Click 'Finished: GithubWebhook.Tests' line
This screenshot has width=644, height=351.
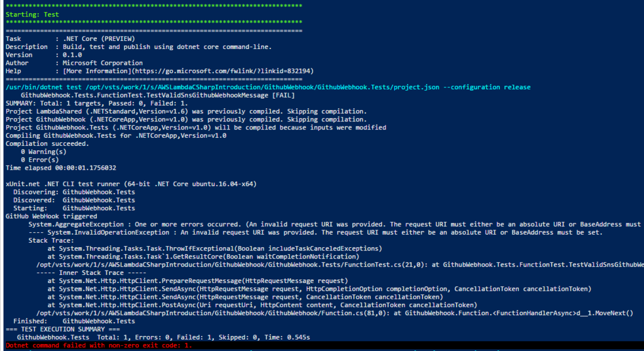pos(74,321)
